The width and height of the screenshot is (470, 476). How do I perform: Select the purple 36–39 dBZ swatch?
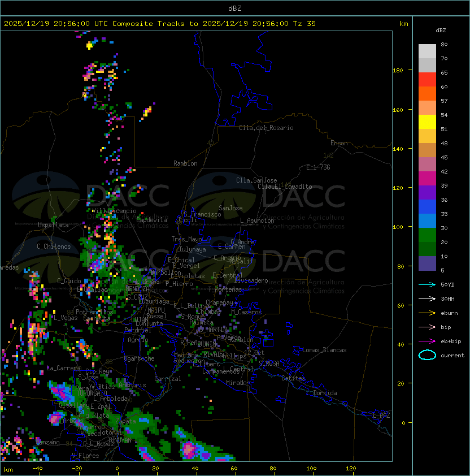427,192
